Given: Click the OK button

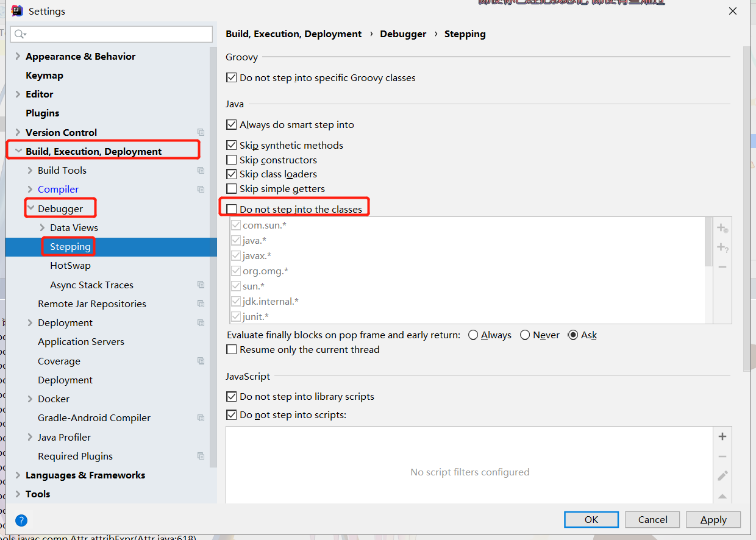Looking at the screenshot, I should 591,519.
